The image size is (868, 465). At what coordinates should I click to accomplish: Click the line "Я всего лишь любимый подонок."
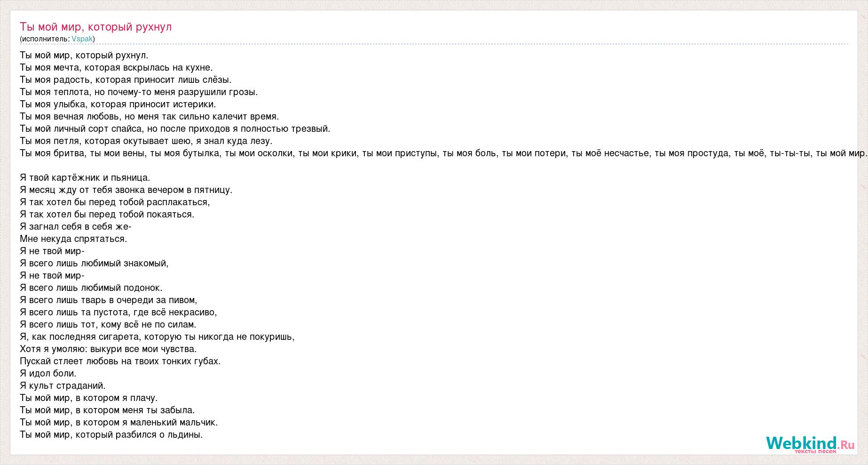pos(91,288)
